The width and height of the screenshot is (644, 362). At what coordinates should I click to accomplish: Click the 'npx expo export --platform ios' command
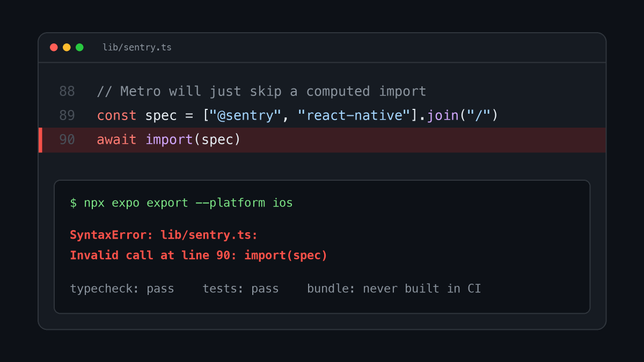click(x=188, y=203)
